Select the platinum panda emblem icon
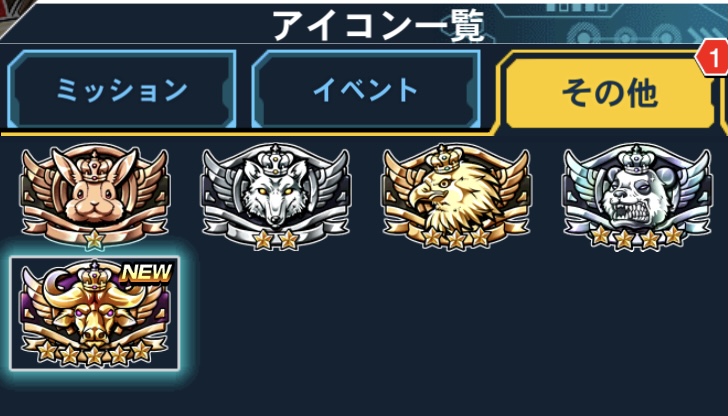728x416 pixels. point(637,196)
